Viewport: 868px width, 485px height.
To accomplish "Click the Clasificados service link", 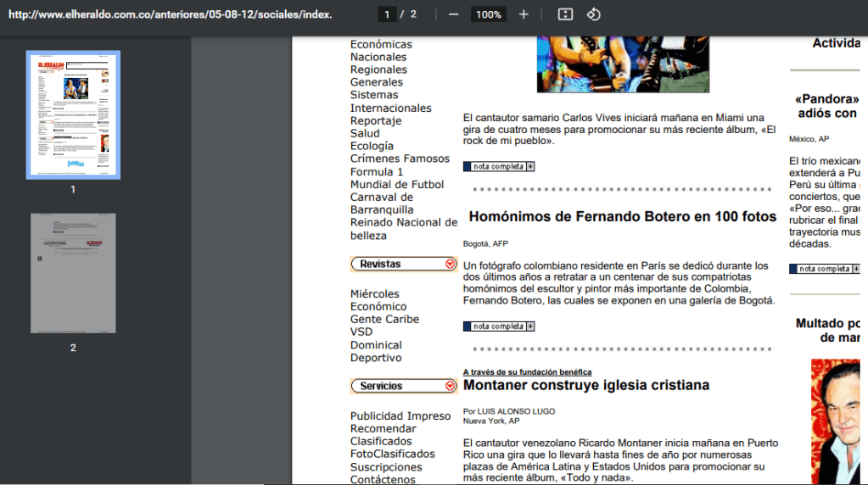I will [x=381, y=441].
